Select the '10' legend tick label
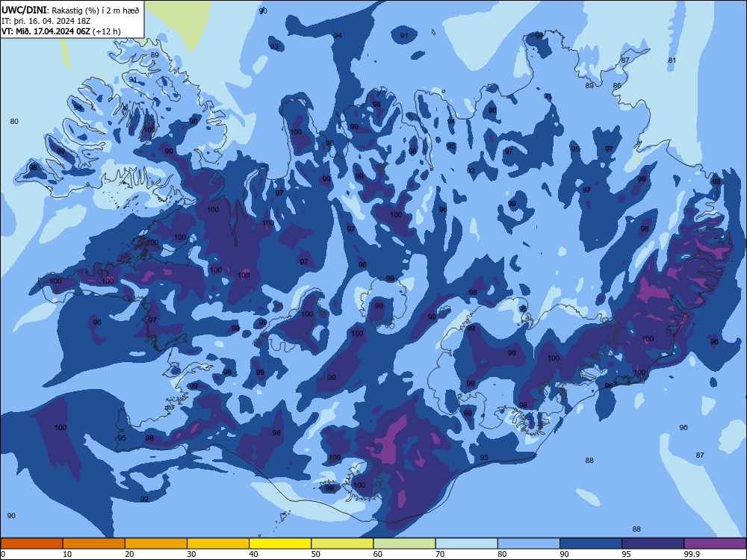This screenshot has width=747, height=560. click(x=67, y=554)
